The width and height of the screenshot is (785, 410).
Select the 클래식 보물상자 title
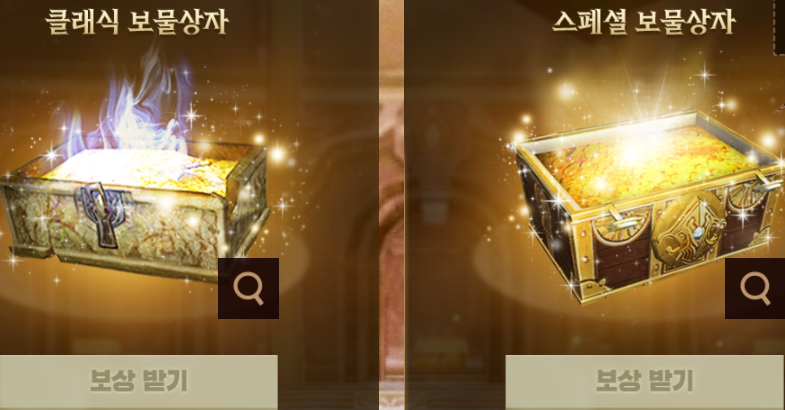[x=137, y=22]
